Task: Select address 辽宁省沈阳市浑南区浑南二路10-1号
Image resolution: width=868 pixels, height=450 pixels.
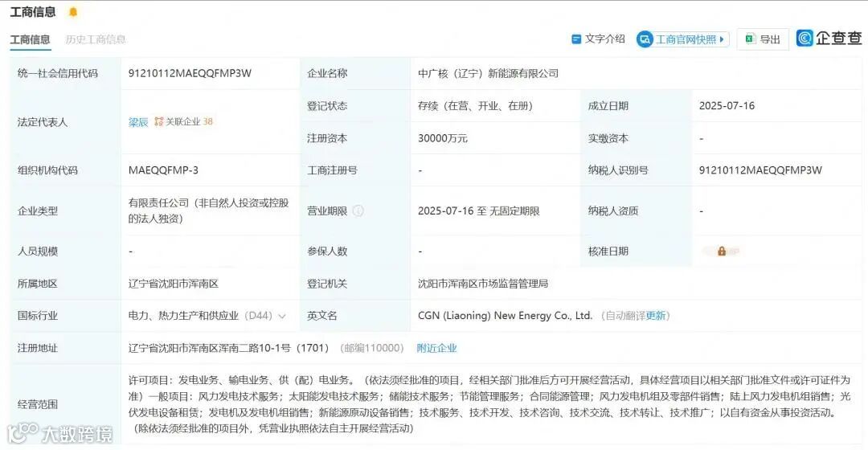Action: tap(209, 348)
